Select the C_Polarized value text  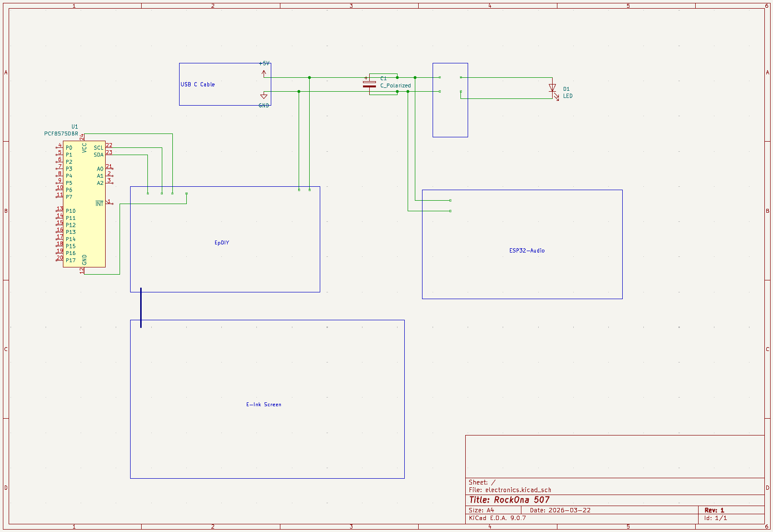pos(395,86)
